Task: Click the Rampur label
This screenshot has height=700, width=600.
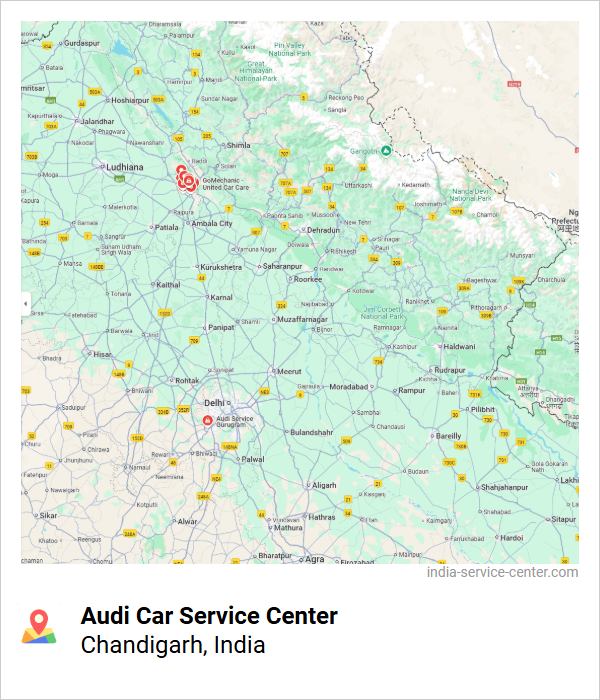Action: tap(412, 390)
